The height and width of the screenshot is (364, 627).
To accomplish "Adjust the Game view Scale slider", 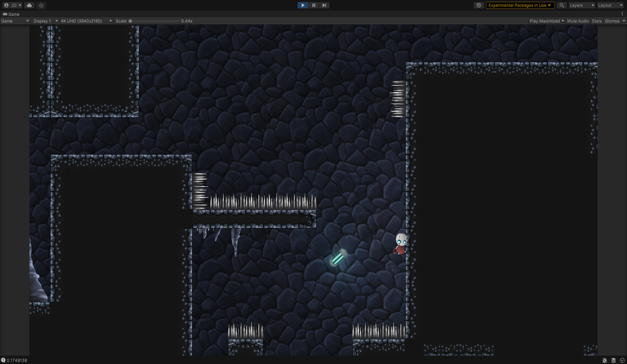I will [x=131, y=21].
